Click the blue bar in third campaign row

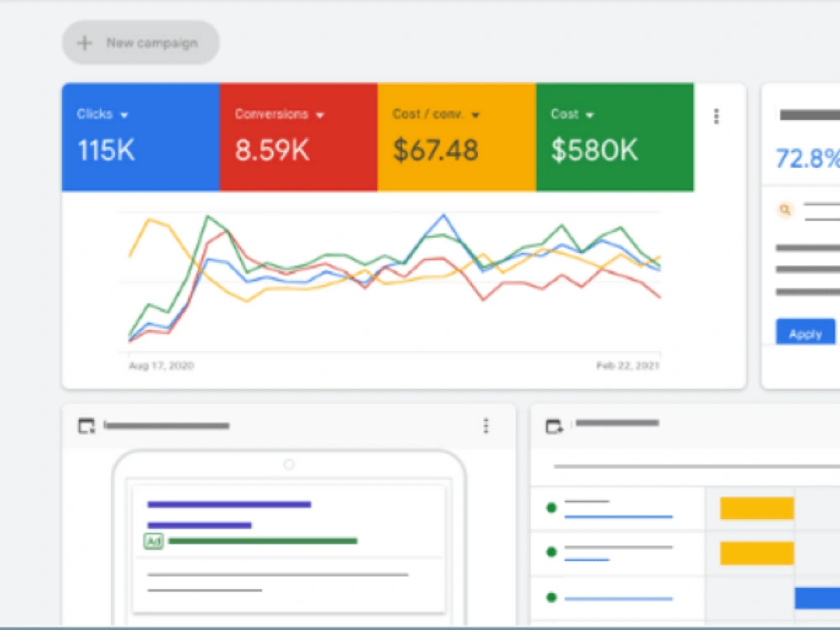(x=817, y=598)
